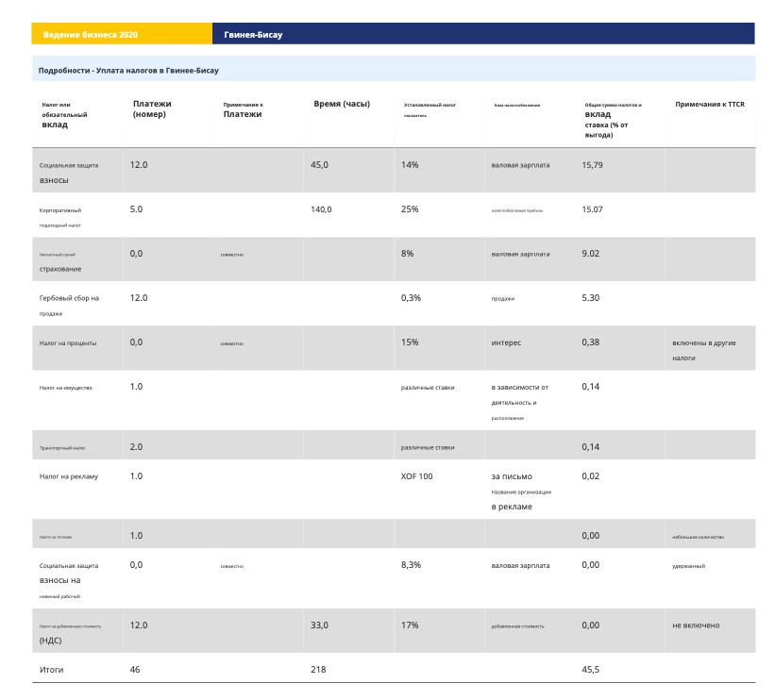Click '0,14' in transport tax row

591,447
